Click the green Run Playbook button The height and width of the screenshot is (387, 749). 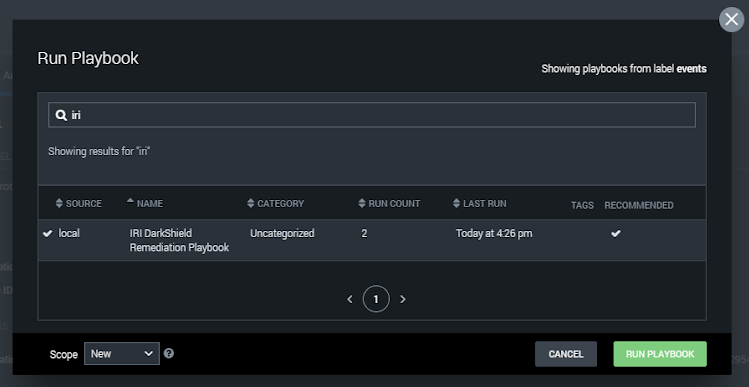point(660,354)
